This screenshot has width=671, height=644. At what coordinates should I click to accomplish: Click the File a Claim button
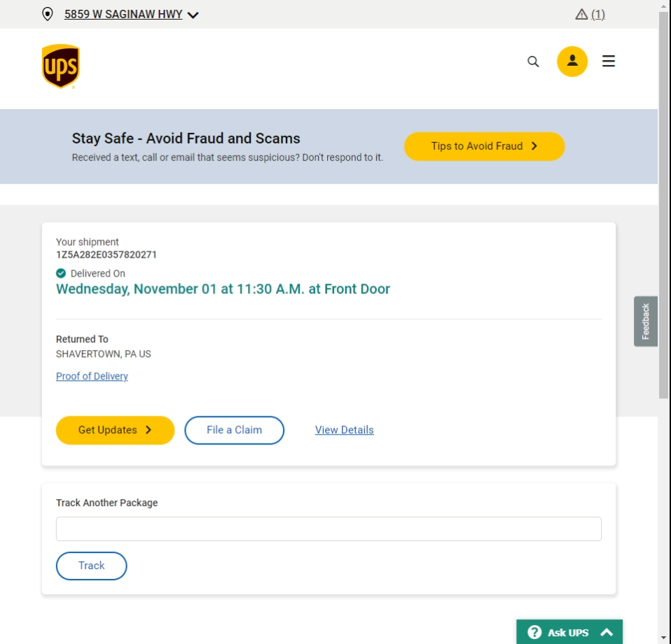(234, 430)
